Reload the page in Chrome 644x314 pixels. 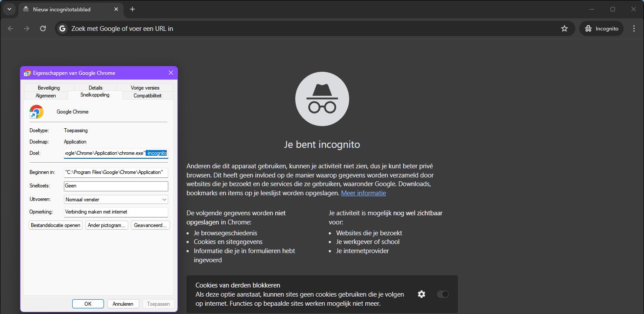(43, 29)
